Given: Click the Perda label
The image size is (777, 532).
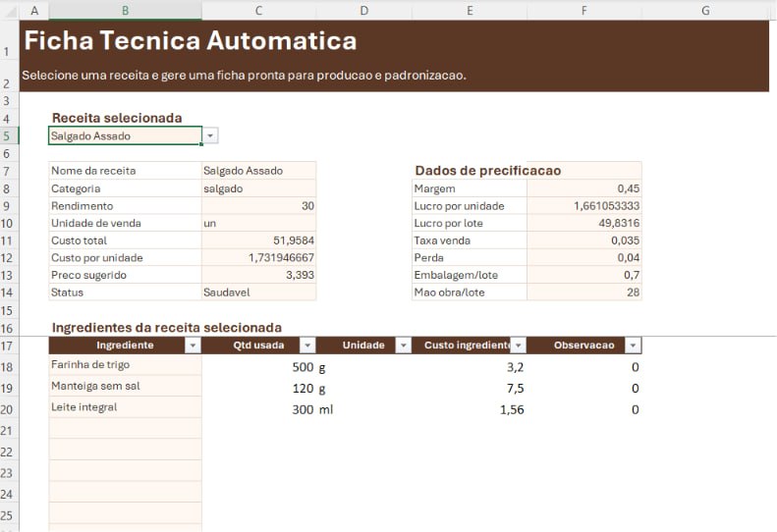Looking at the screenshot, I should [x=470, y=257].
